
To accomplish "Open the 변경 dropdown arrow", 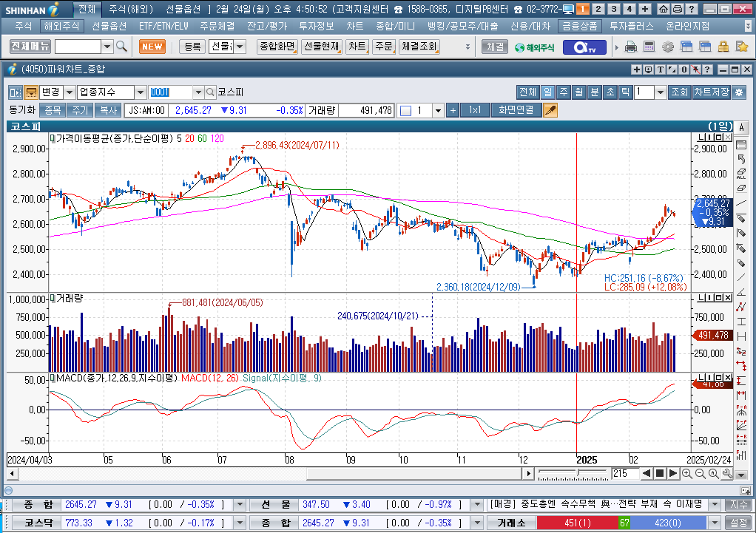I will point(70,92).
